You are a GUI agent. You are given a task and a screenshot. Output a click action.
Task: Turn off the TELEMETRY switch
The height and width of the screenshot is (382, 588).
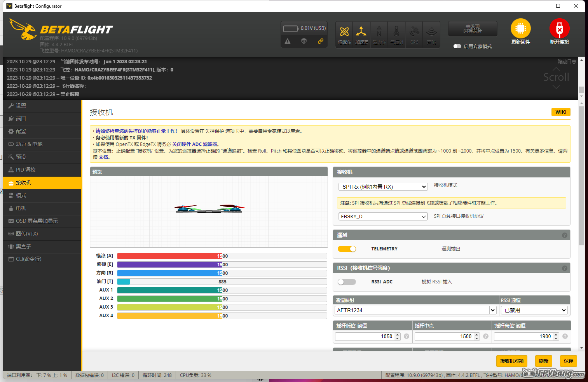click(347, 249)
